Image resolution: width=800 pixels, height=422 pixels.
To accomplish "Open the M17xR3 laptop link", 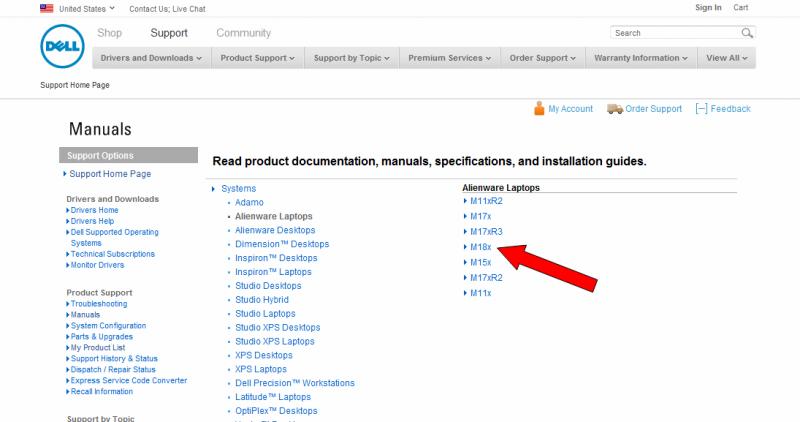I will click(486, 232).
